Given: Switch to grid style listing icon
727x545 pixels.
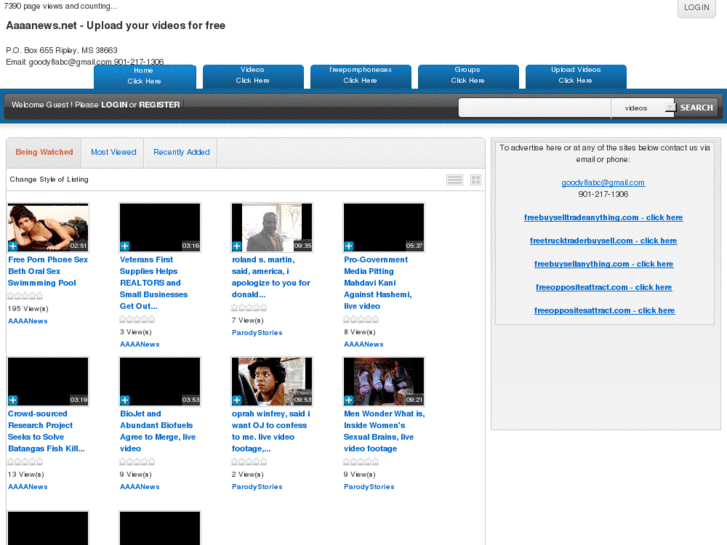Looking at the screenshot, I should point(476,180).
